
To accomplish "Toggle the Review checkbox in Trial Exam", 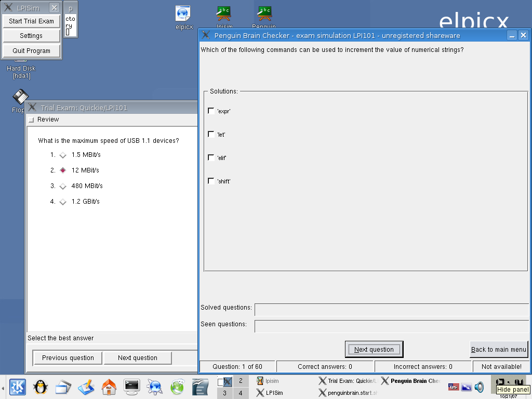I will point(31,119).
